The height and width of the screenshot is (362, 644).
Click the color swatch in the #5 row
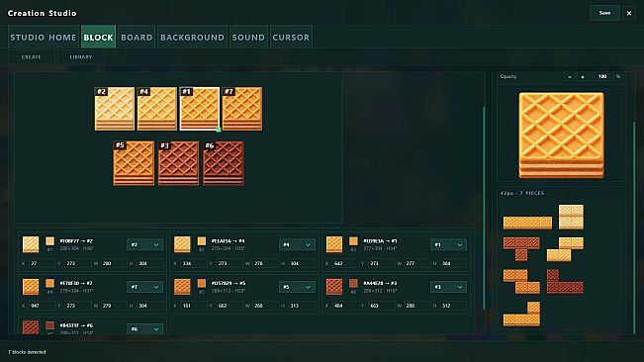click(x=202, y=283)
